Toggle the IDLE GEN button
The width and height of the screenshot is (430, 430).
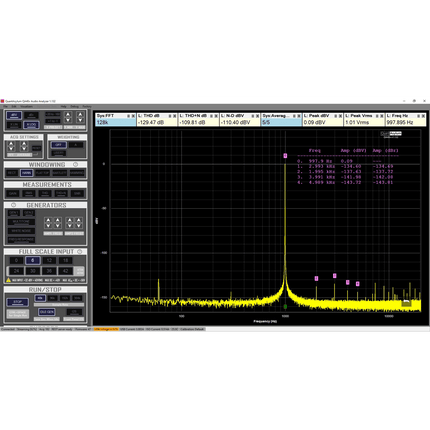pyautogui.click(x=46, y=312)
